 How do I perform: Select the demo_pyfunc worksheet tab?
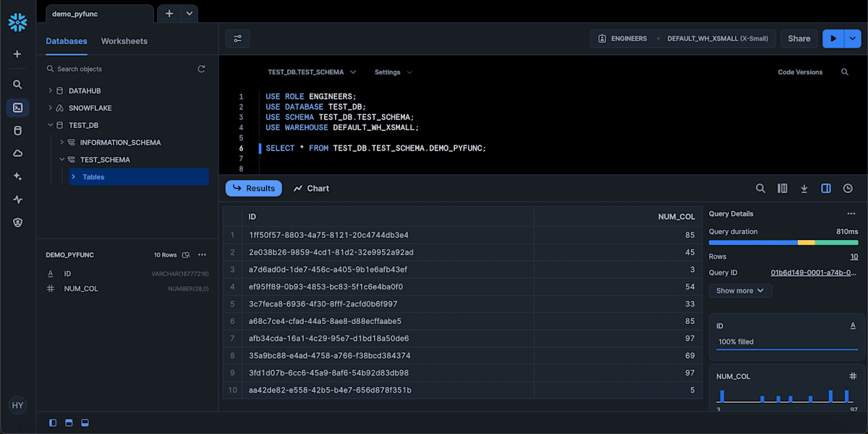coord(100,14)
